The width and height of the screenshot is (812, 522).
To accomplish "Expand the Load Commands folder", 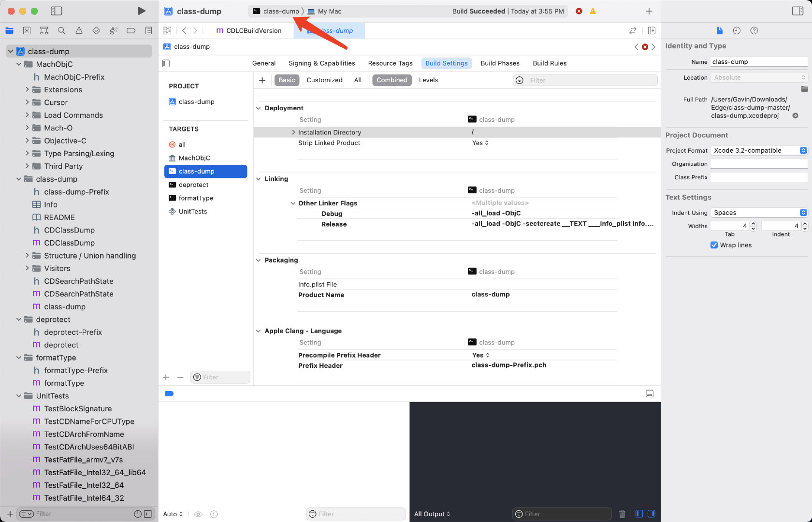I will (x=27, y=115).
